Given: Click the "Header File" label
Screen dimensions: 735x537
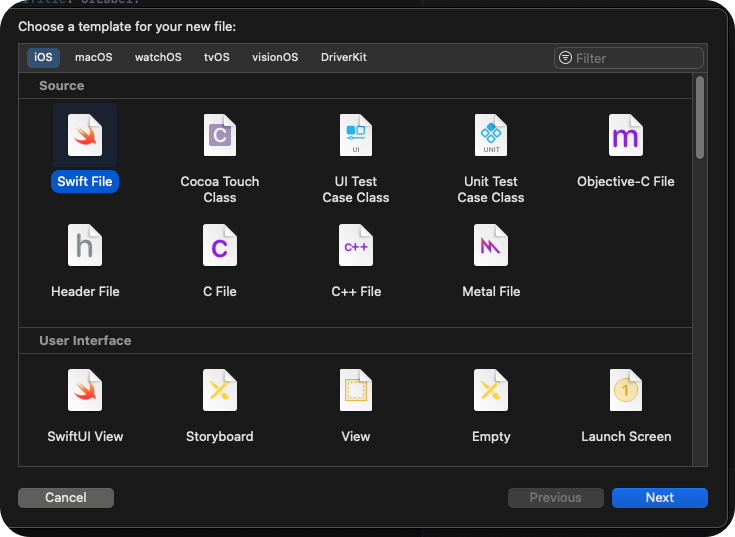Looking at the screenshot, I should pyautogui.click(x=85, y=291).
